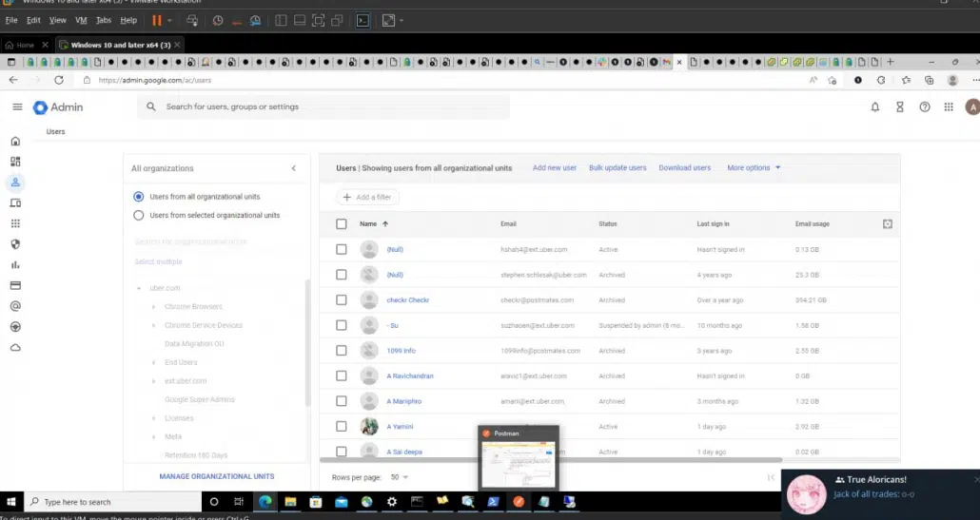Reload the browser page
980x520 pixels.
(59, 80)
